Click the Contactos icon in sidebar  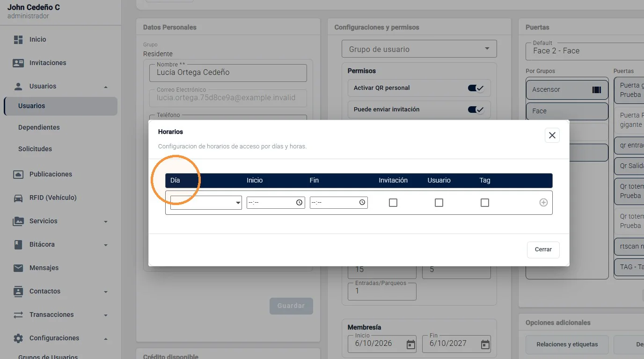tap(18, 291)
